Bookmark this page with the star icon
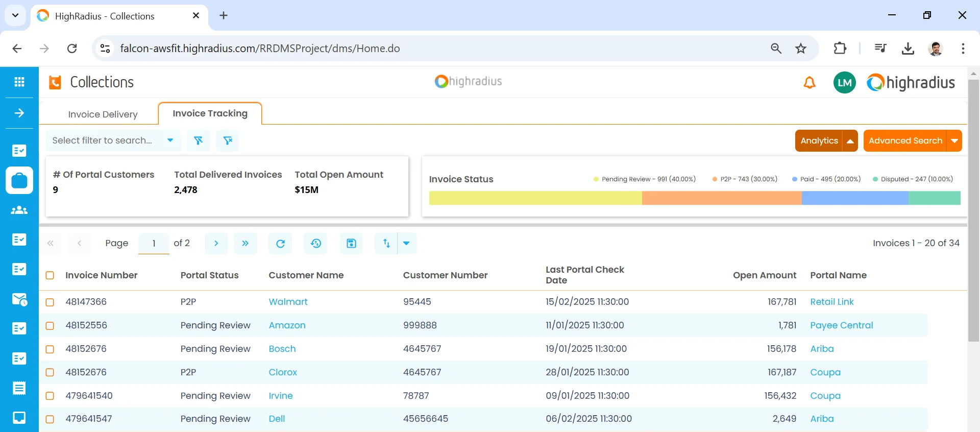 801,49
